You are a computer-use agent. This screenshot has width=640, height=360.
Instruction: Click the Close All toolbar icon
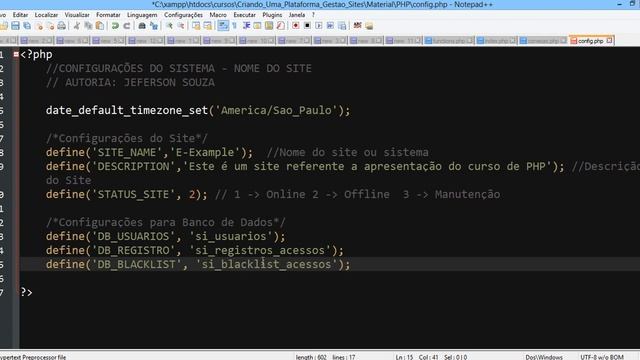[50, 26]
